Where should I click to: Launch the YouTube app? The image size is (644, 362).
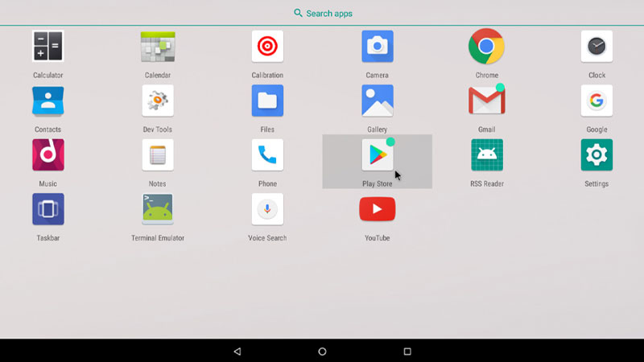click(377, 209)
